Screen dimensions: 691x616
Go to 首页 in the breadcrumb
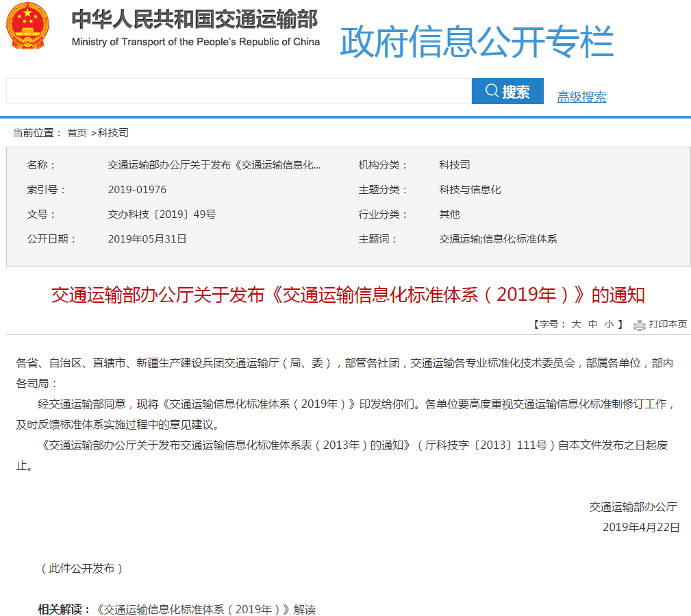click(77, 133)
